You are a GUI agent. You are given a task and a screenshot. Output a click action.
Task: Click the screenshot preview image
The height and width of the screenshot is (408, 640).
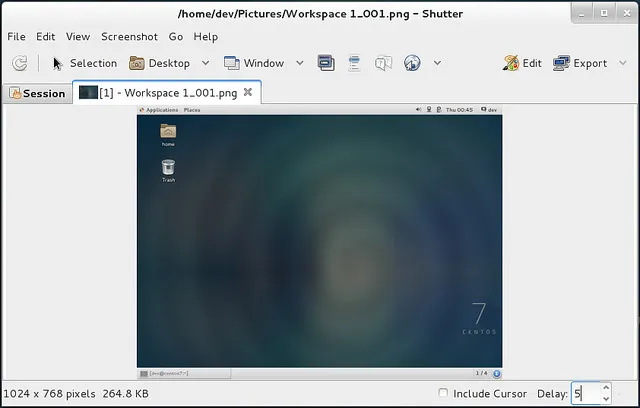[x=320, y=242]
